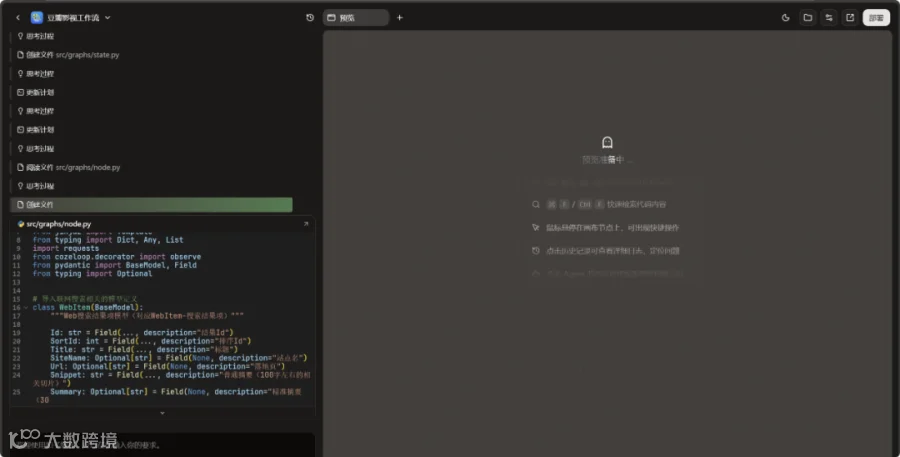900x457 pixels.
Task: Click the history icon hint about 历史记录
Action: click(x=536, y=251)
